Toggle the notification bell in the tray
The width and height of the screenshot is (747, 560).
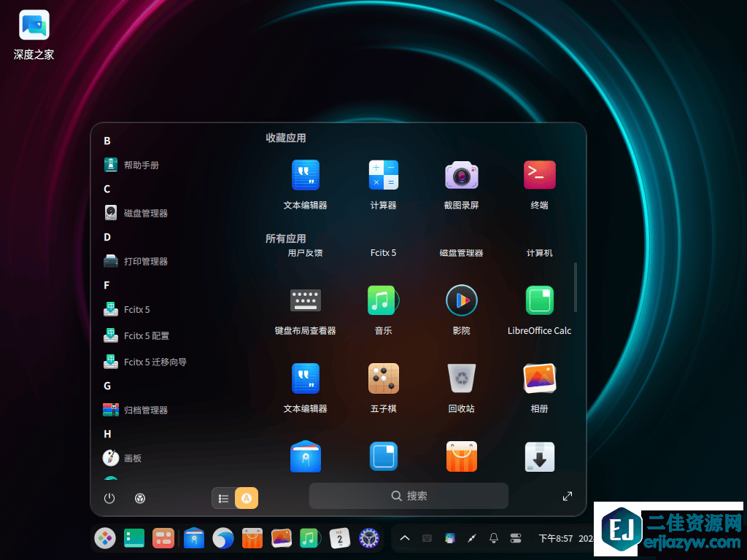click(x=493, y=537)
